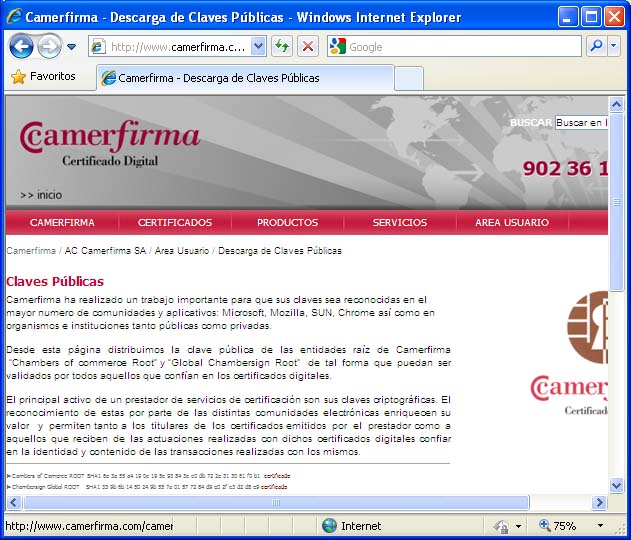Click the Refresh page icon

[282, 47]
